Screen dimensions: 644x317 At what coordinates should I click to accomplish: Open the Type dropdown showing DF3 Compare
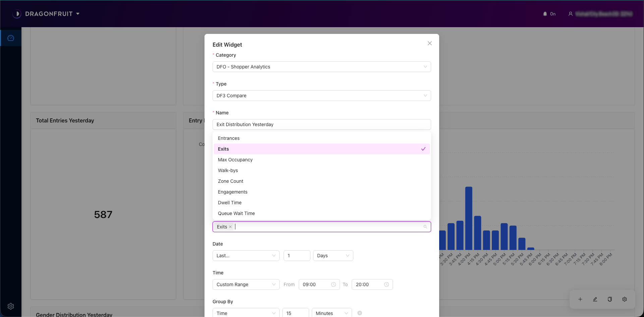pyautogui.click(x=321, y=96)
